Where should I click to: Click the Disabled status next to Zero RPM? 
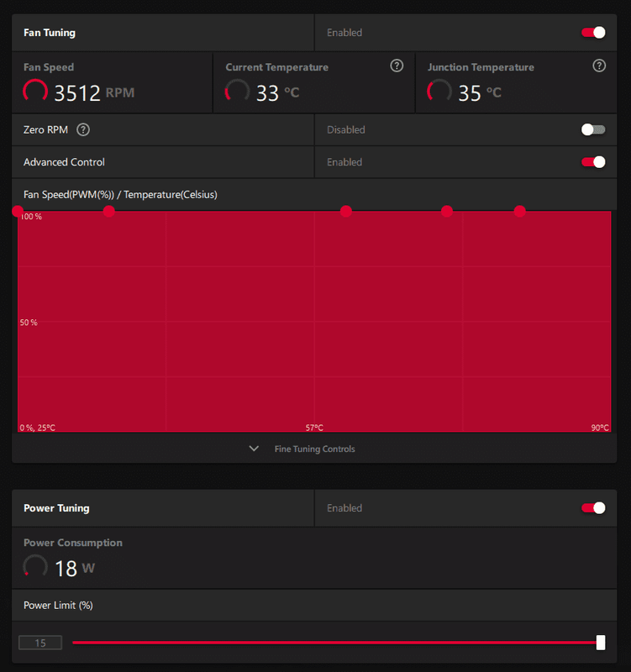tap(346, 130)
